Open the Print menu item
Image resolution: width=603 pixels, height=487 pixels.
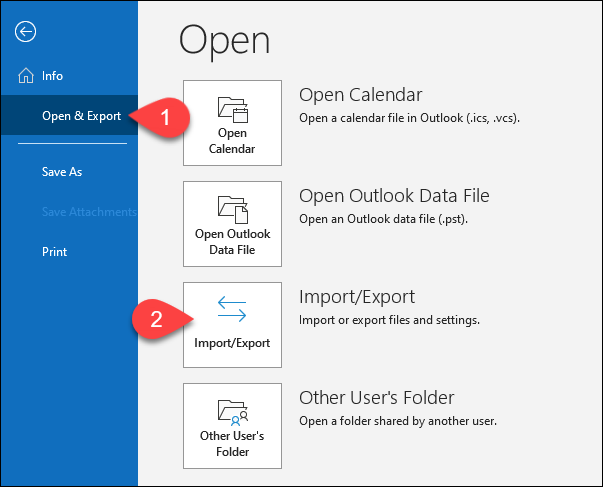[54, 252]
